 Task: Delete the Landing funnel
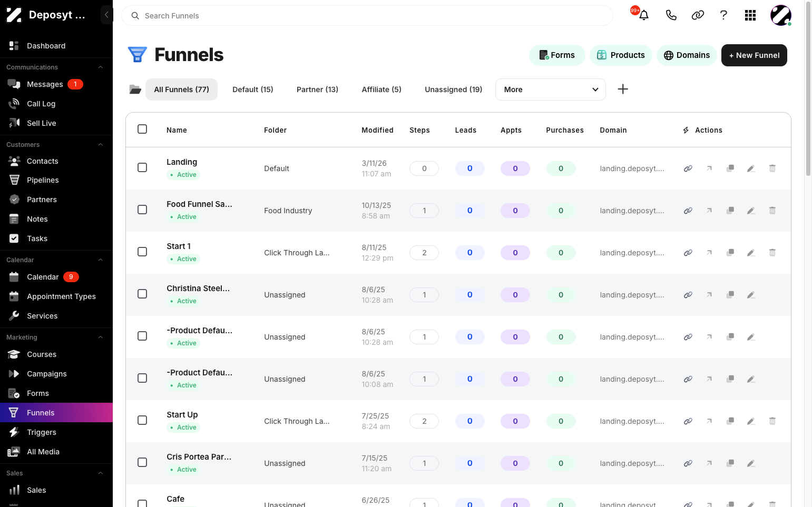pyautogui.click(x=772, y=168)
